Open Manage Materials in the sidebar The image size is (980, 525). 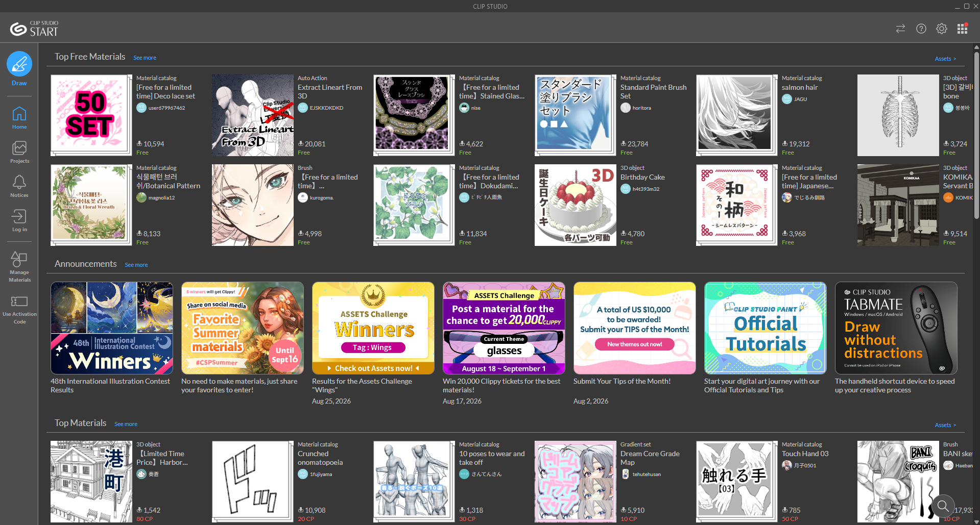pyautogui.click(x=19, y=266)
